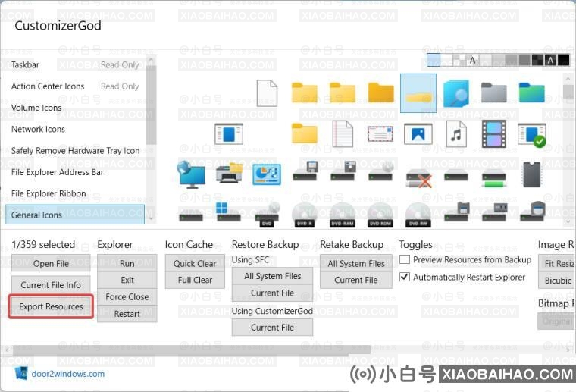The width and height of the screenshot is (576, 392).
Task: Select the memory chip icon
Action: click(531, 174)
